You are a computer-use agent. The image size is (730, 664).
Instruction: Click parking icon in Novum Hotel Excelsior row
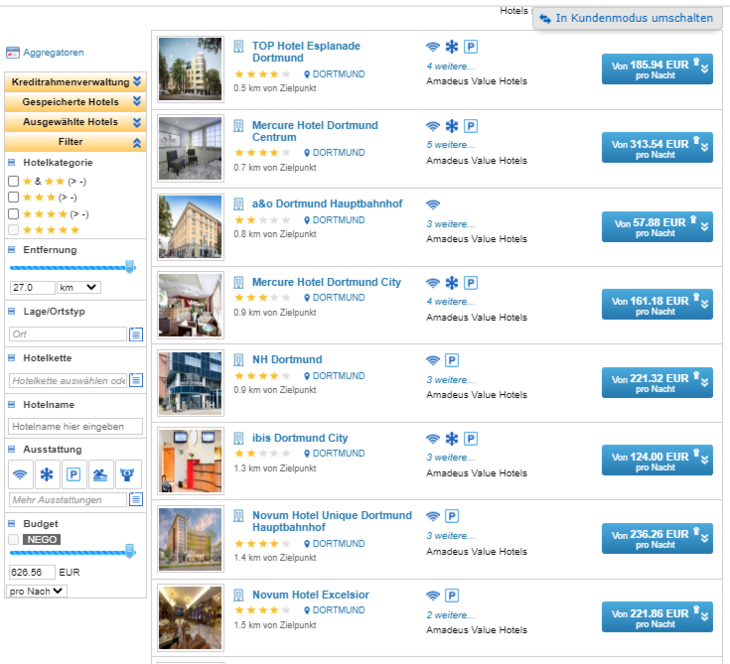point(452,595)
